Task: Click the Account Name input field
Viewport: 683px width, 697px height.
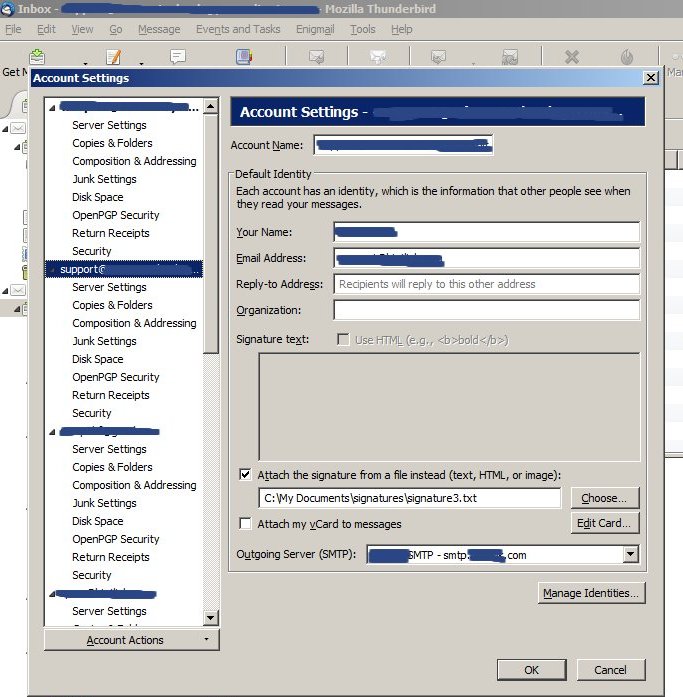Action: (403, 145)
